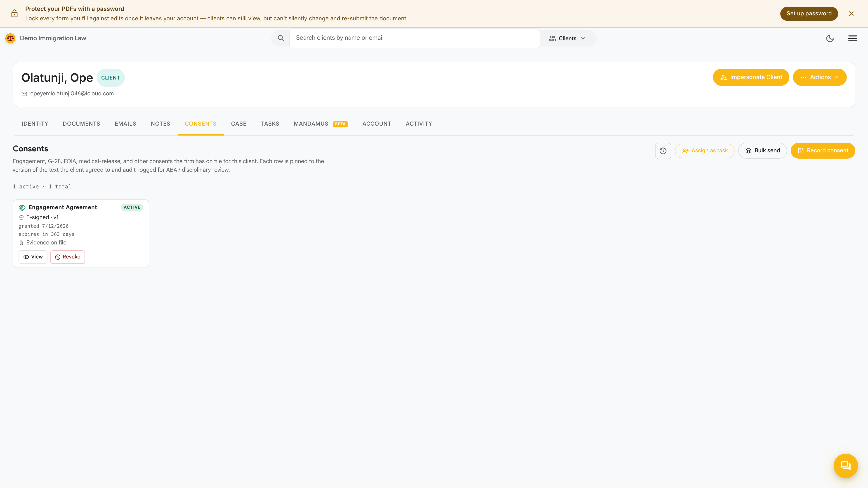
Task: Click the Evidence on file paperclip icon
Action: pos(21,243)
